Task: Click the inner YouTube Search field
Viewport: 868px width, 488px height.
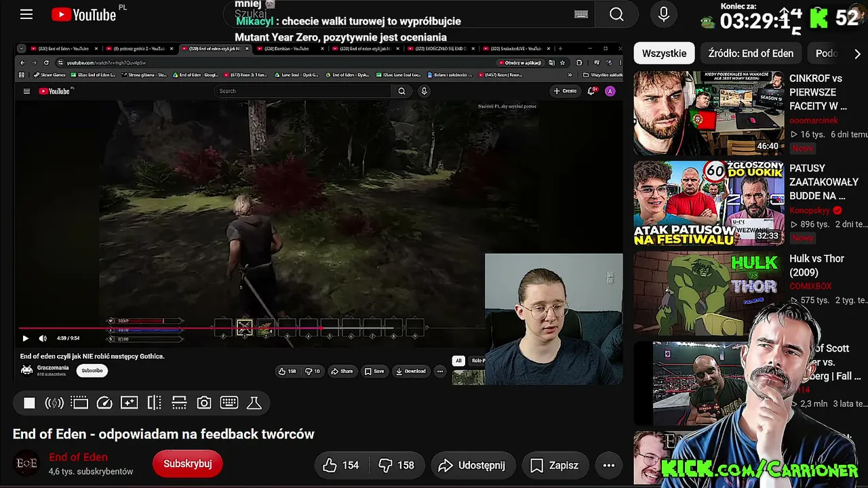Action: 302,91
